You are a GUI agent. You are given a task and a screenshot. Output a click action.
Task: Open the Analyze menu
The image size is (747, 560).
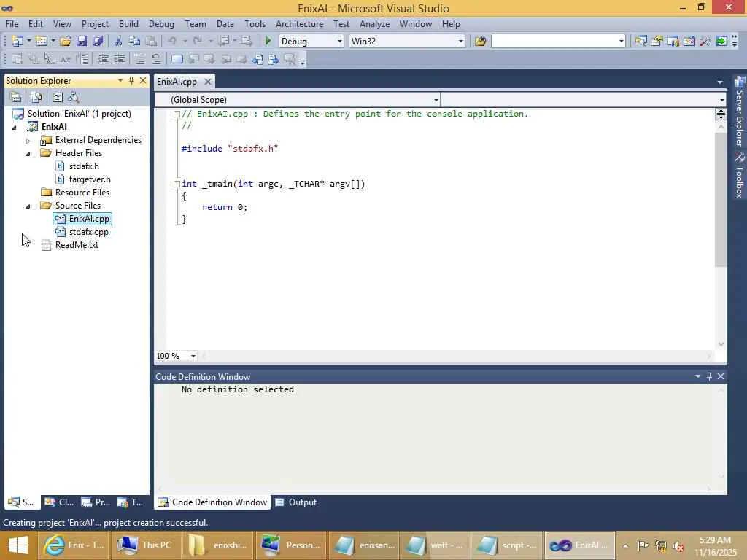pos(374,24)
